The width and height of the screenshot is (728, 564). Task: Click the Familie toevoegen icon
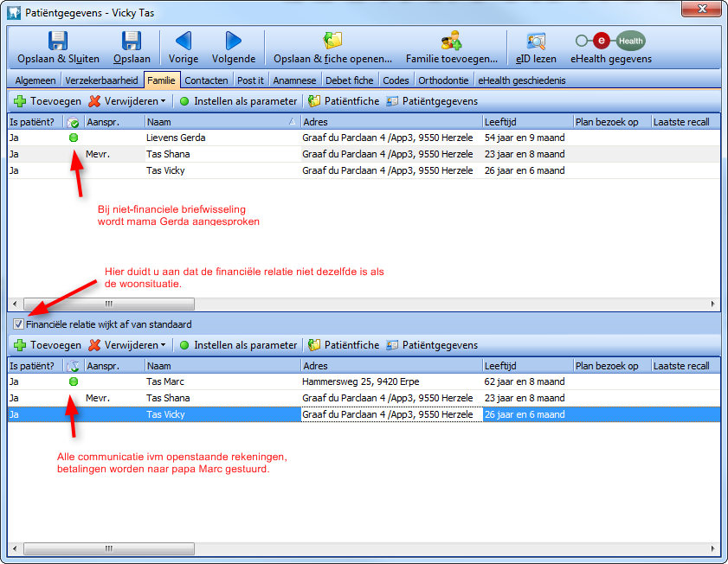tap(451, 41)
